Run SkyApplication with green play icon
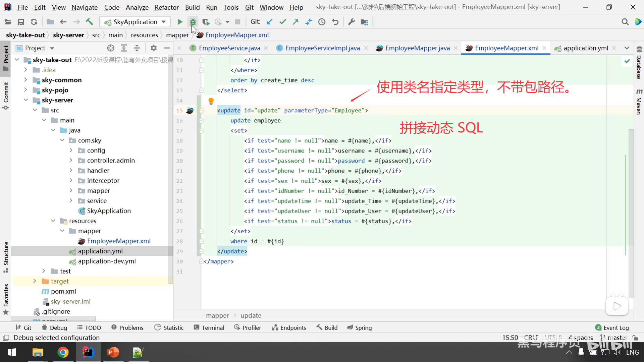644x362 pixels. click(180, 22)
